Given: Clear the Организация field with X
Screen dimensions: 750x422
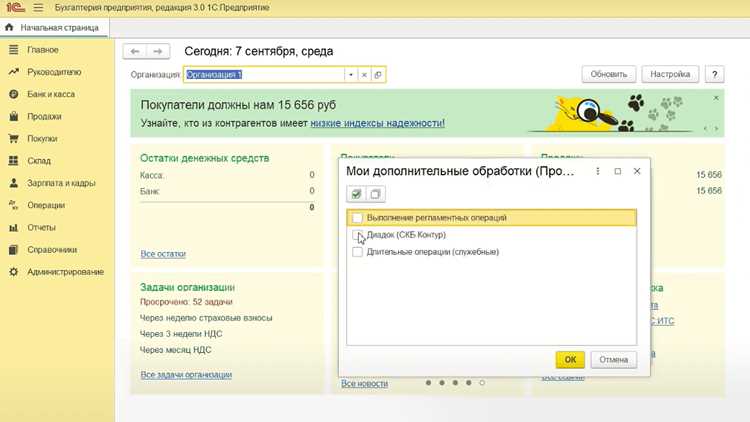Looking at the screenshot, I should [x=364, y=75].
